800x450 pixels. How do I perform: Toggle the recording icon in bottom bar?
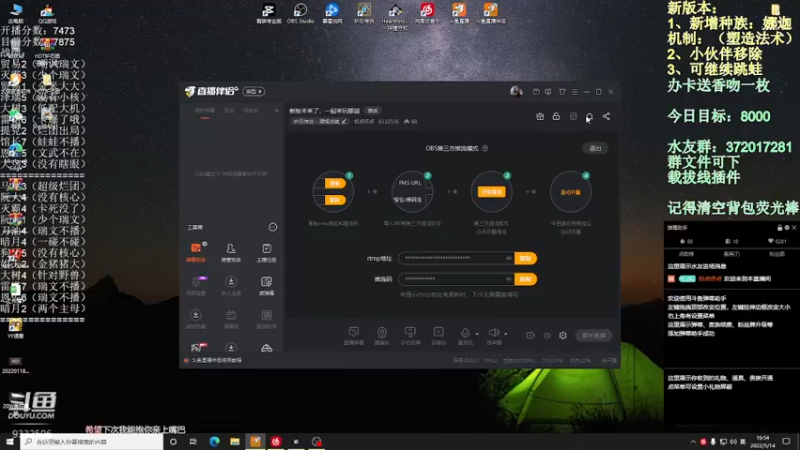tap(531, 335)
